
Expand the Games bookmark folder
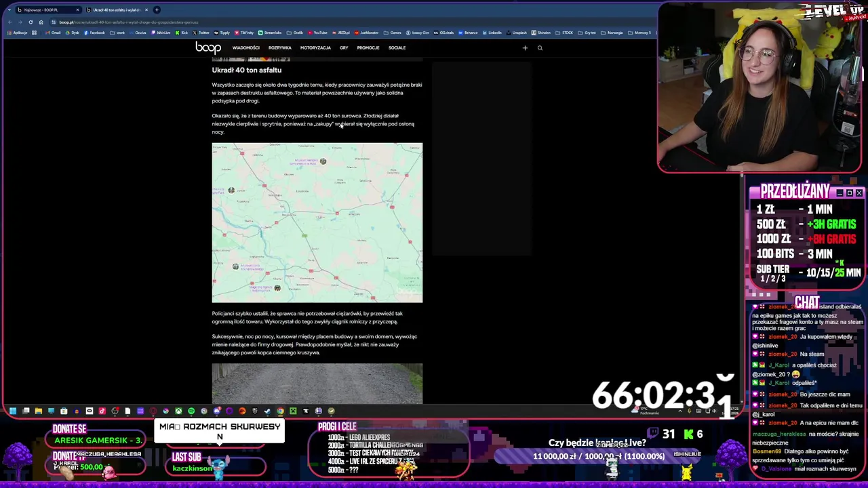pos(393,33)
